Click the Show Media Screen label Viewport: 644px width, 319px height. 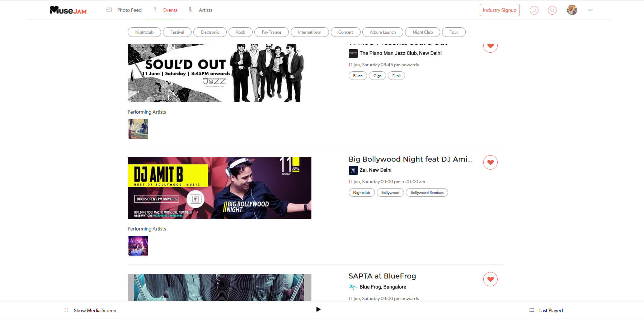pyautogui.click(x=95, y=310)
